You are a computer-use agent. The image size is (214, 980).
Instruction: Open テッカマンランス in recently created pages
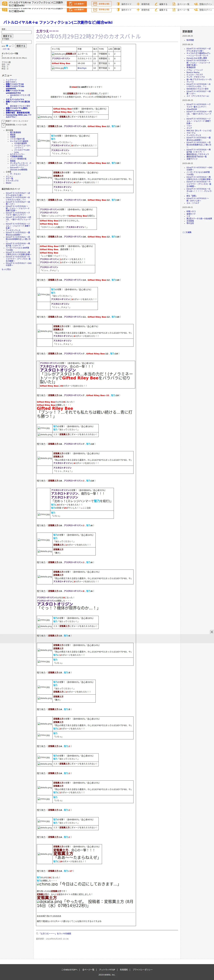pos(13,230)
